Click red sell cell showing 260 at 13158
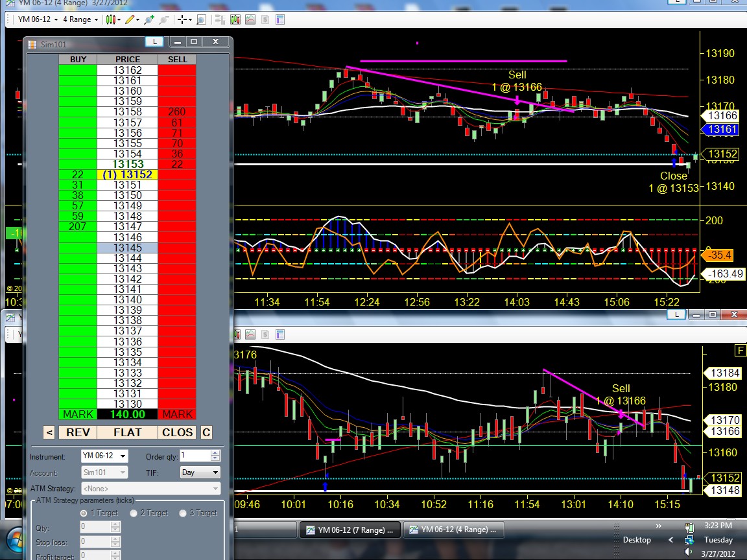The image size is (747, 560). click(x=177, y=112)
